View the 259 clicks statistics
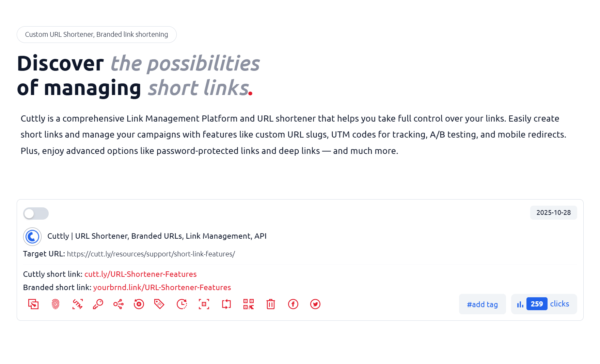The height and width of the screenshot is (364, 600). 544,304
